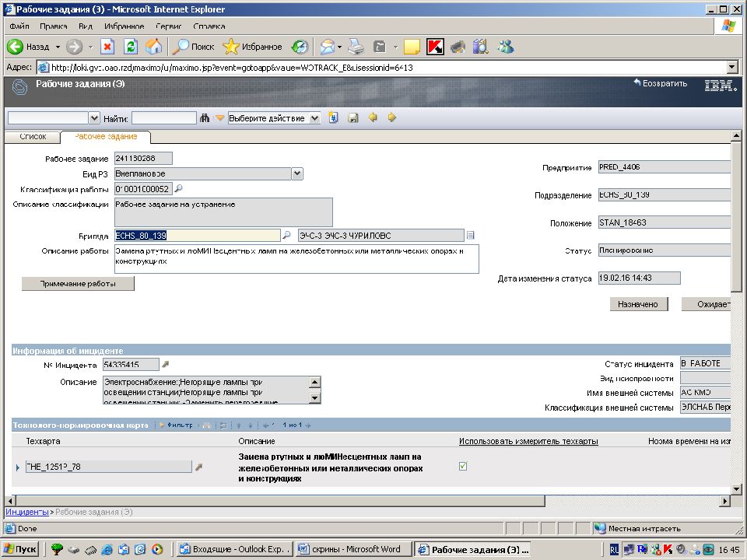Create a new record with the new-document icon
The width and height of the screenshot is (747, 560).
[x=333, y=117]
